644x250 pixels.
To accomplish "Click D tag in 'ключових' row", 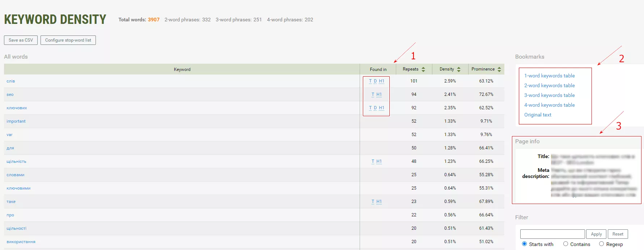I will pos(375,108).
